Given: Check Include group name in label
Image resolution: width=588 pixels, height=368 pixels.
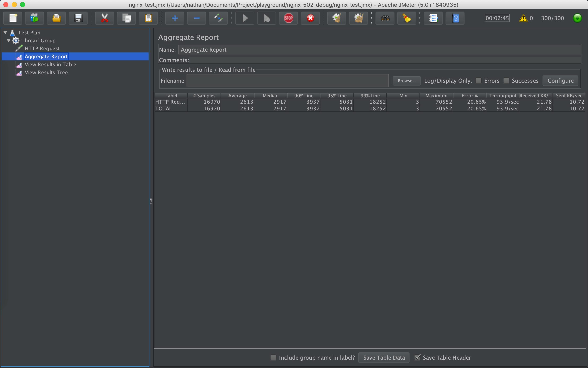Looking at the screenshot, I should pos(273,357).
